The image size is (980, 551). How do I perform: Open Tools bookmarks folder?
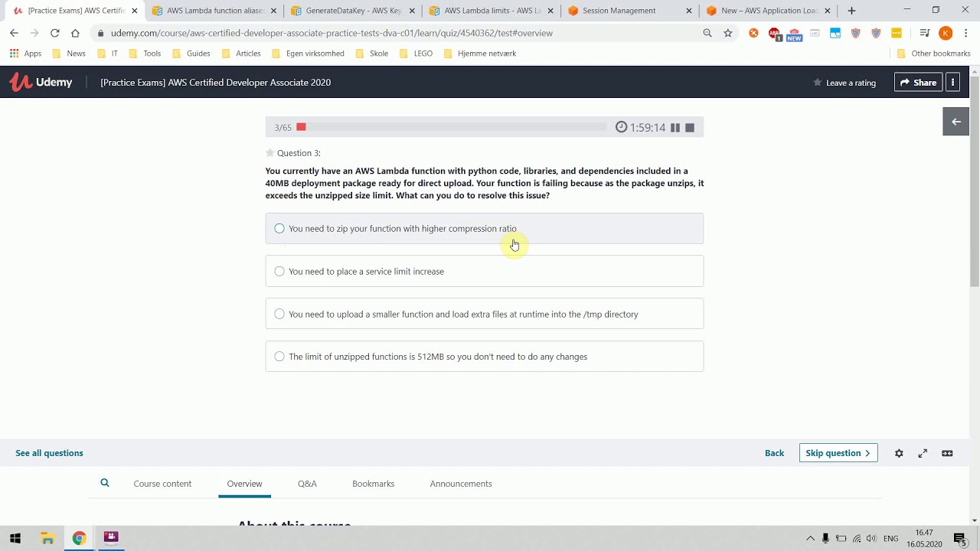pyautogui.click(x=145, y=54)
